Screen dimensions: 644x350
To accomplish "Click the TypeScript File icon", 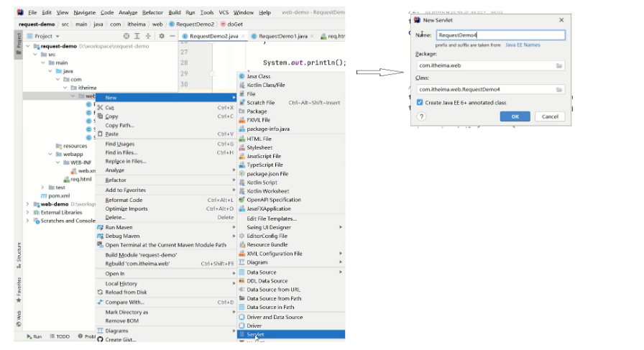I will (242, 165).
